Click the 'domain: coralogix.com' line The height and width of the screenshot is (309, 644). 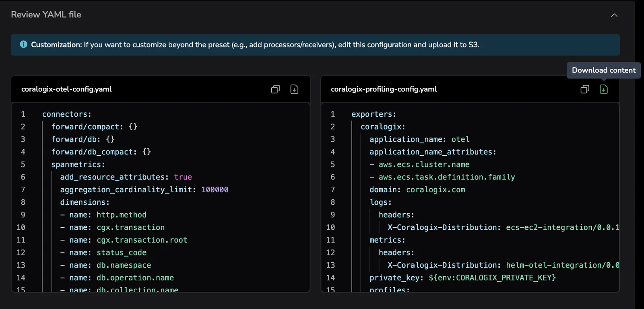click(417, 190)
